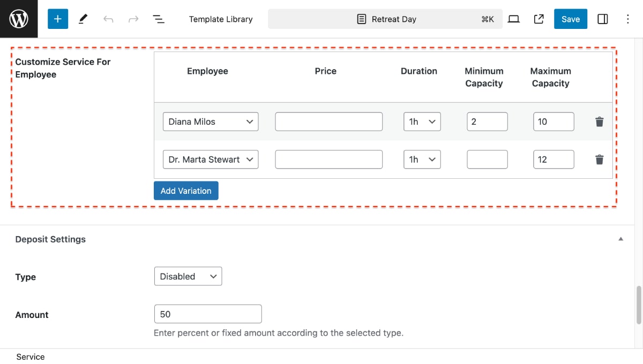Collapse the Deposit Settings section
The width and height of the screenshot is (643, 364).
point(620,239)
